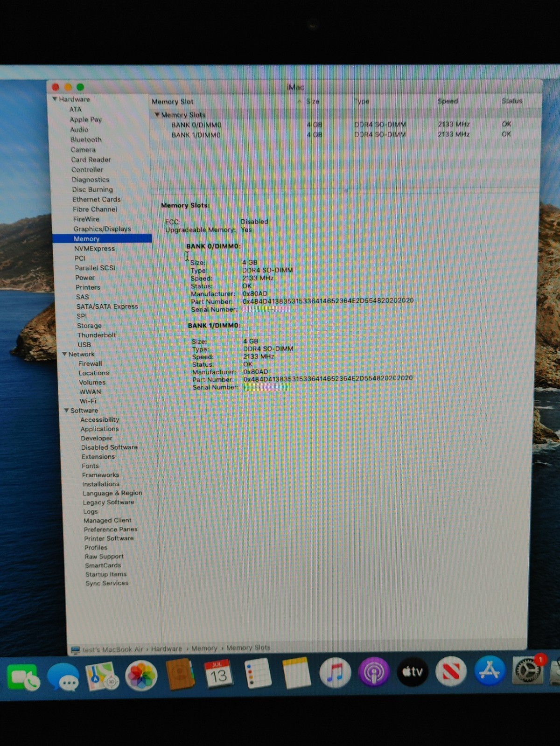Collapse the Network section triangle
Viewport: 560px width, 746px height.
point(64,354)
